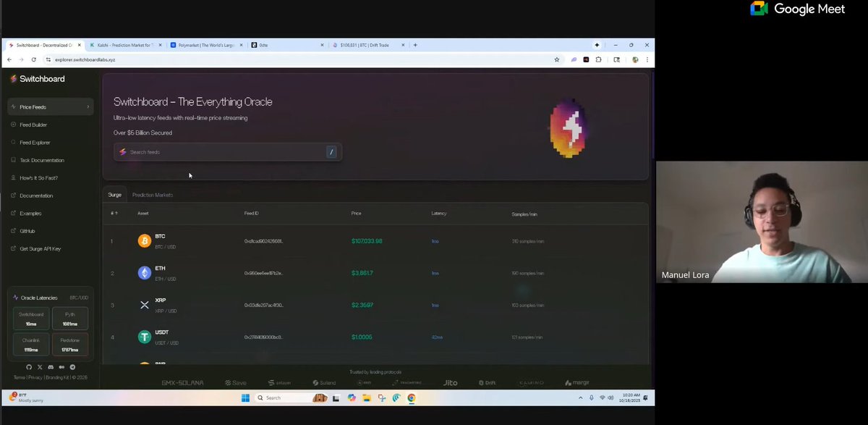Click the Redstone latency card

[x=70, y=344]
